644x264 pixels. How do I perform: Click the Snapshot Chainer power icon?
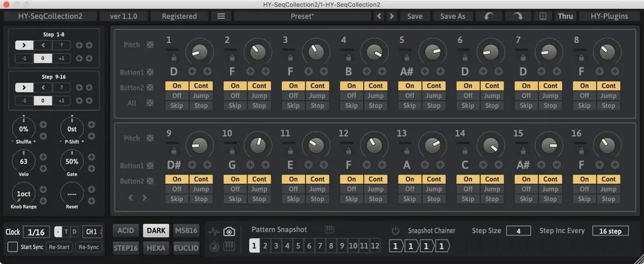395,231
